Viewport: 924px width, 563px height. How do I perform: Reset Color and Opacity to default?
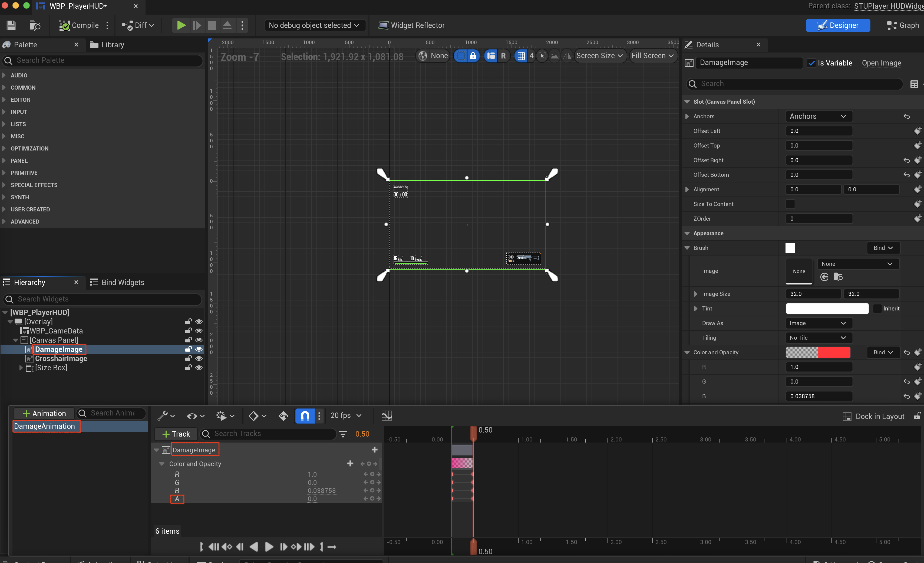pyautogui.click(x=906, y=352)
